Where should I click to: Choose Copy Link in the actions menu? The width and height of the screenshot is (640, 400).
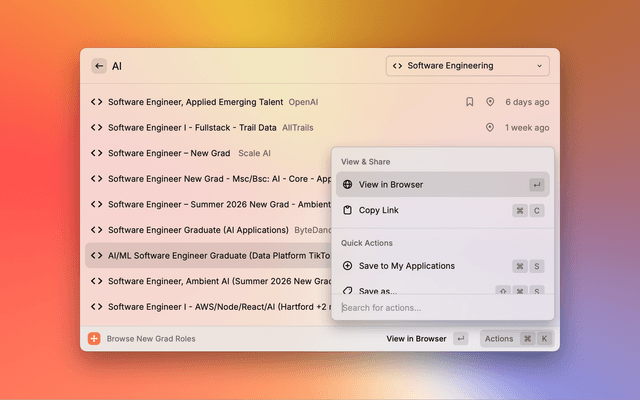click(x=379, y=211)
